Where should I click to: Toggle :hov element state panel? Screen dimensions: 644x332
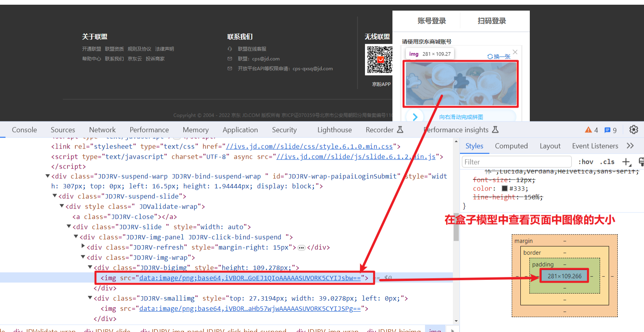pyautogui.click(x=586, y=161)
